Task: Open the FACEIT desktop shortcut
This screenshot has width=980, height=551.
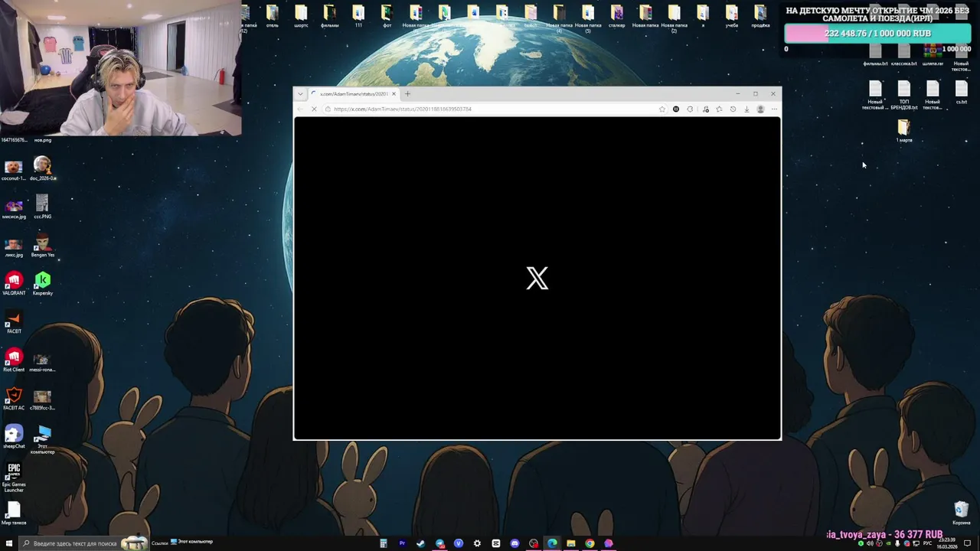Action: [x=14, y=322]
